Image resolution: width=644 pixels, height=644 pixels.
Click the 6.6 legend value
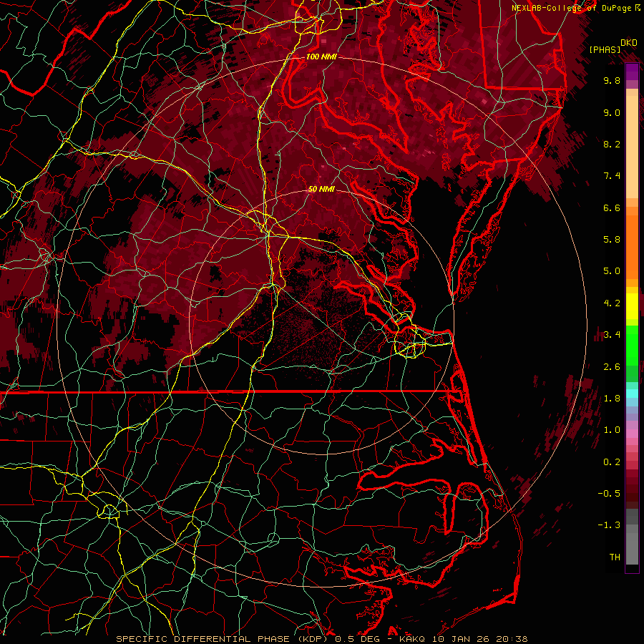[612, 208]
